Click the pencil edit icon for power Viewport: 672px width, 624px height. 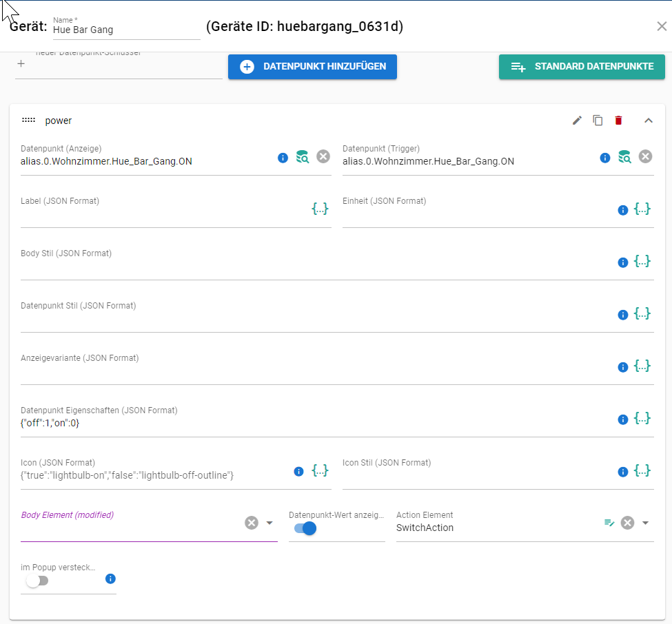point(578,121)
